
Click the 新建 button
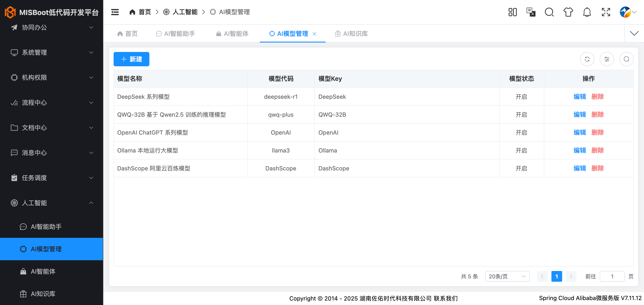pyautogui.click(x=131, y=59)
